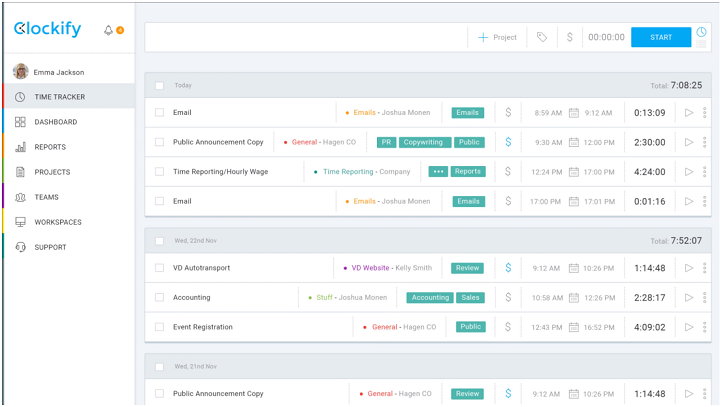Expand hidden tags on Time Reporting entry
Viewport: 720px width, 407px height.
438,171
